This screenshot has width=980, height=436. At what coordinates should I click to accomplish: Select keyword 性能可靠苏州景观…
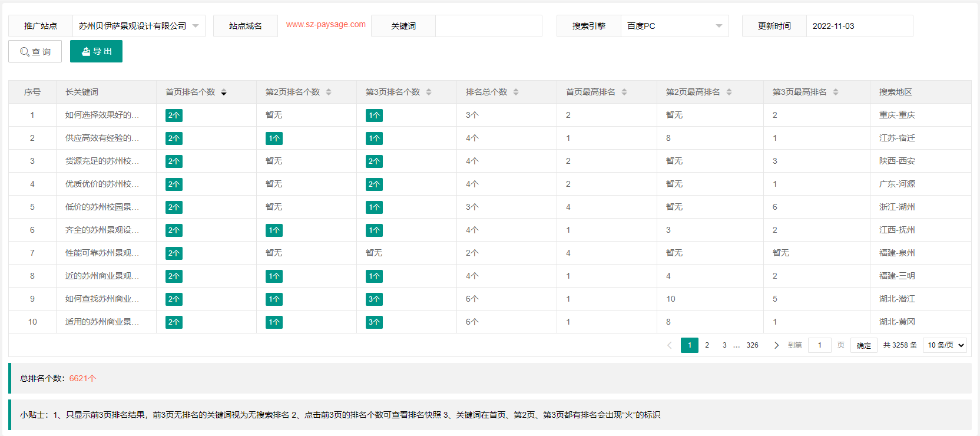pyautogui.click(x=102, y=253)
